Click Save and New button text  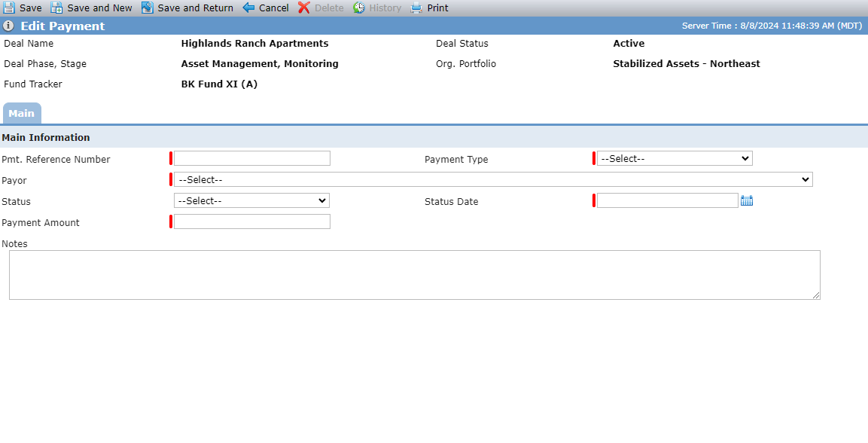[x=99, y=8]
